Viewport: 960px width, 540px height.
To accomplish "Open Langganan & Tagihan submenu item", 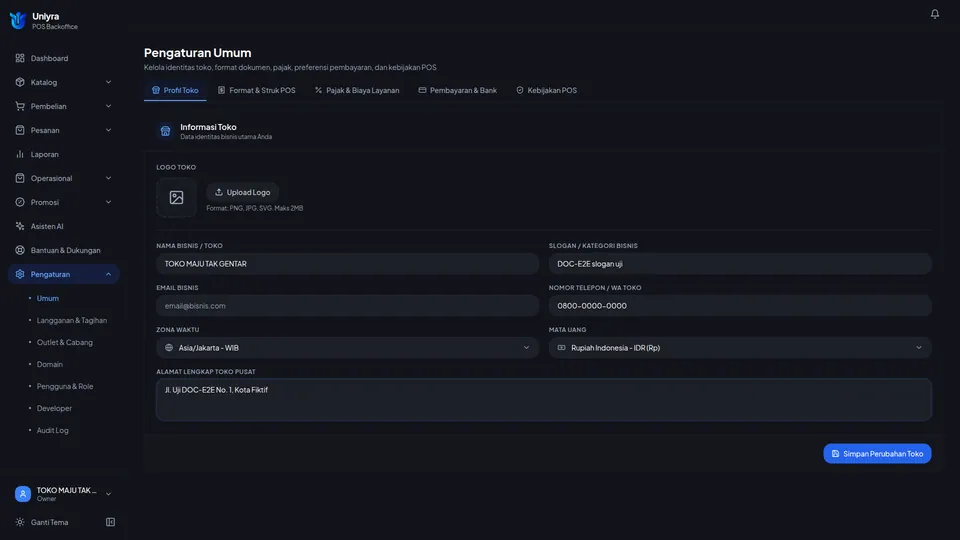I will pos(72,320).
